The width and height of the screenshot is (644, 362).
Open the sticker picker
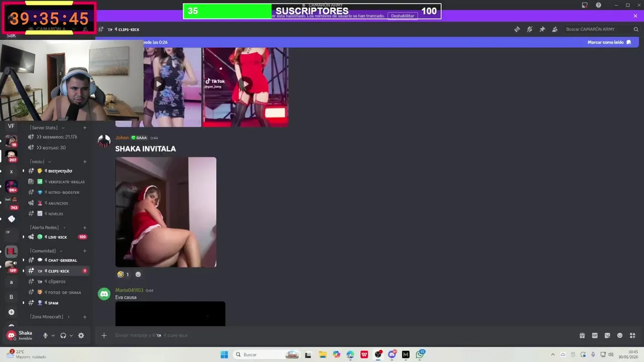coord(607,335)
